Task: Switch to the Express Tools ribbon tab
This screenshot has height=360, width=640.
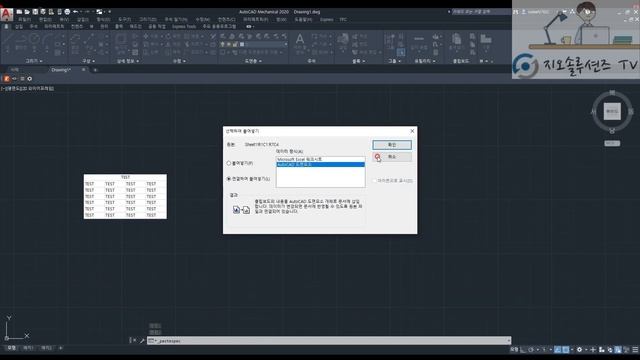Action: (x=184, y=27)
